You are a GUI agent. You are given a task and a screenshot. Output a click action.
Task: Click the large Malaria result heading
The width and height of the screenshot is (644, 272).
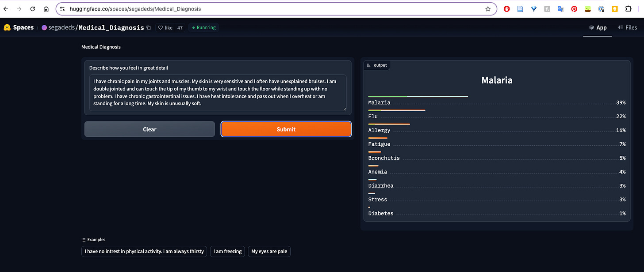pos(497,80)
